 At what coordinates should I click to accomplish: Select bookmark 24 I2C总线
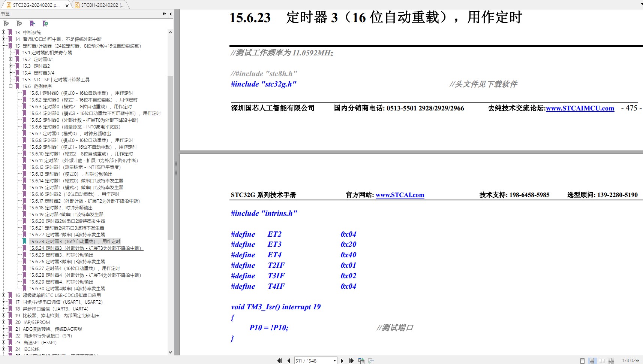point(27,349)
